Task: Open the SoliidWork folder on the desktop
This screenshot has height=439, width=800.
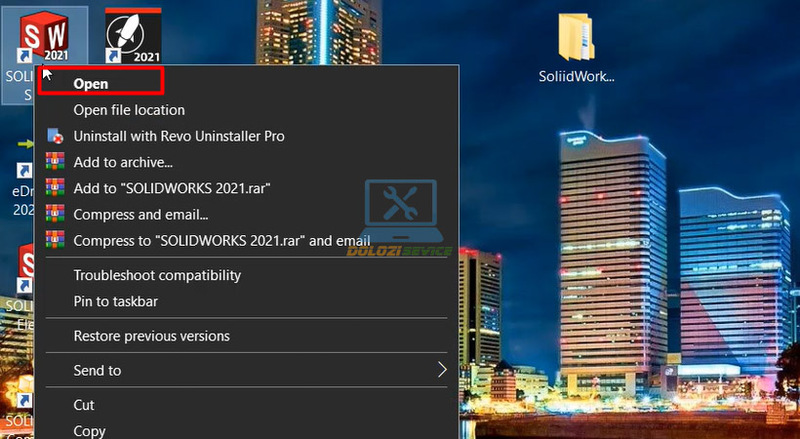Action: pos(577,47)
